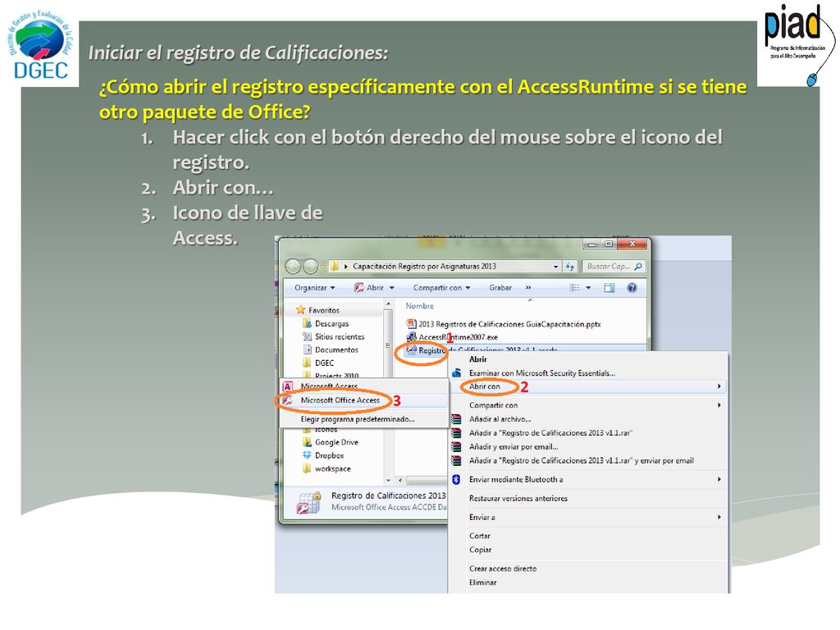Image resolution: width=840 pixels, height=630 pixels.
Task: Open the Compartir con toolbar dropdown
Action: [x=441, y=288]
